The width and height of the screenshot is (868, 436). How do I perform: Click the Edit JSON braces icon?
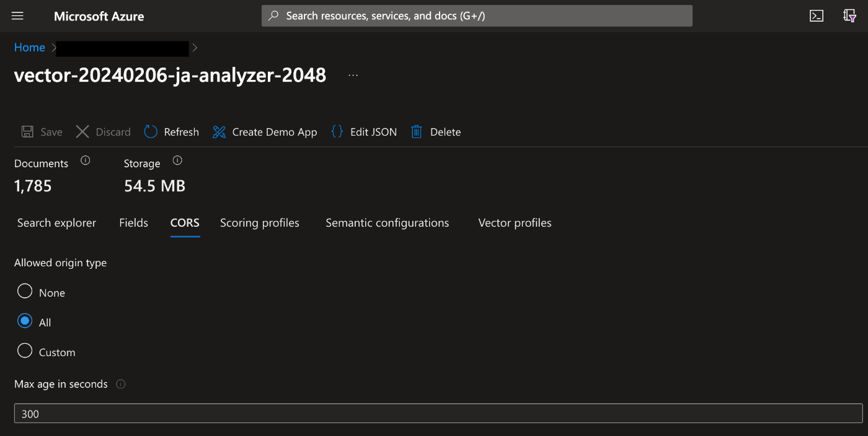337,131
